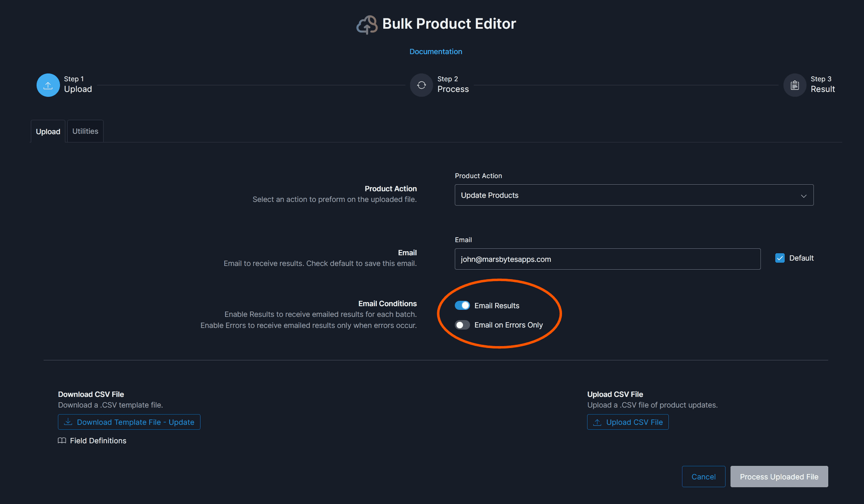Uncheck the Default email checkbox
Image resolution: width=864 pixels, height=504 pixels.
[779, 258]
